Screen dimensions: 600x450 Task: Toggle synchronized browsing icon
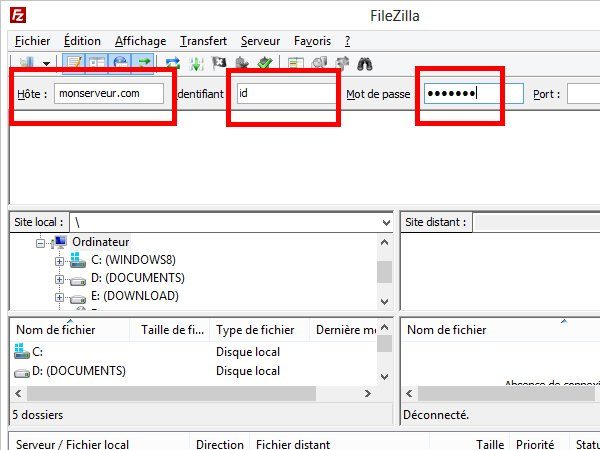click(x=342, y=63)
